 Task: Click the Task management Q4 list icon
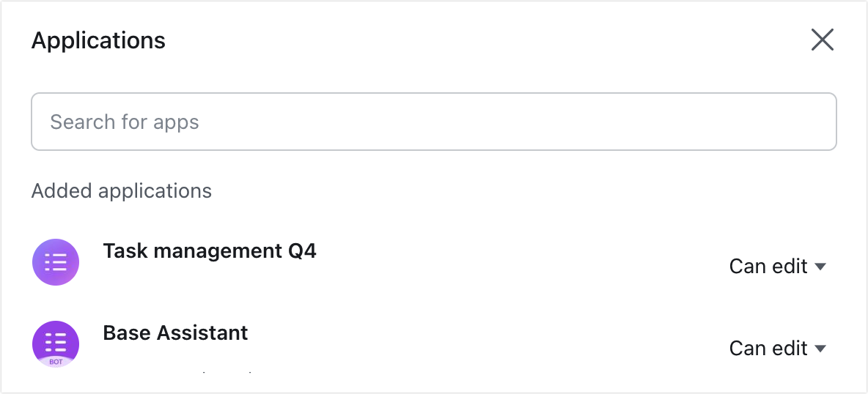(x=56, y=262)
